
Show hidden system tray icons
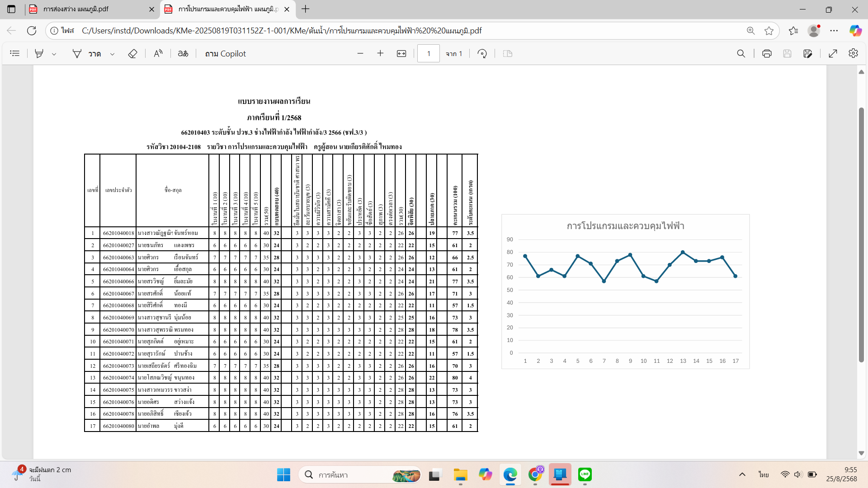coord(742,474)
